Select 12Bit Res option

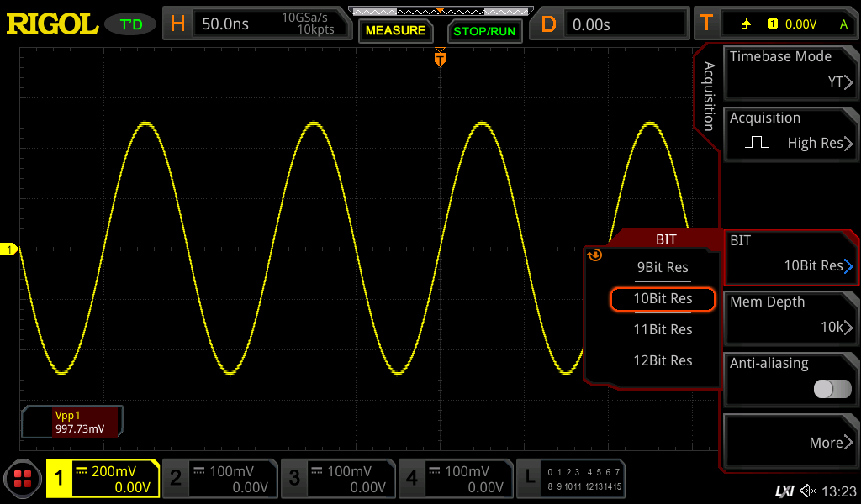click(663, 360)
